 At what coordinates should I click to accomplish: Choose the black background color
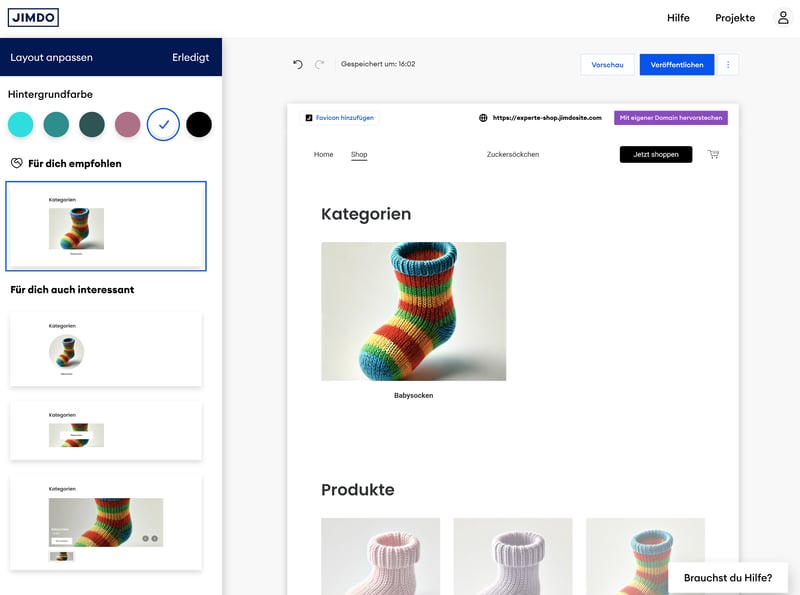[199, 125]
